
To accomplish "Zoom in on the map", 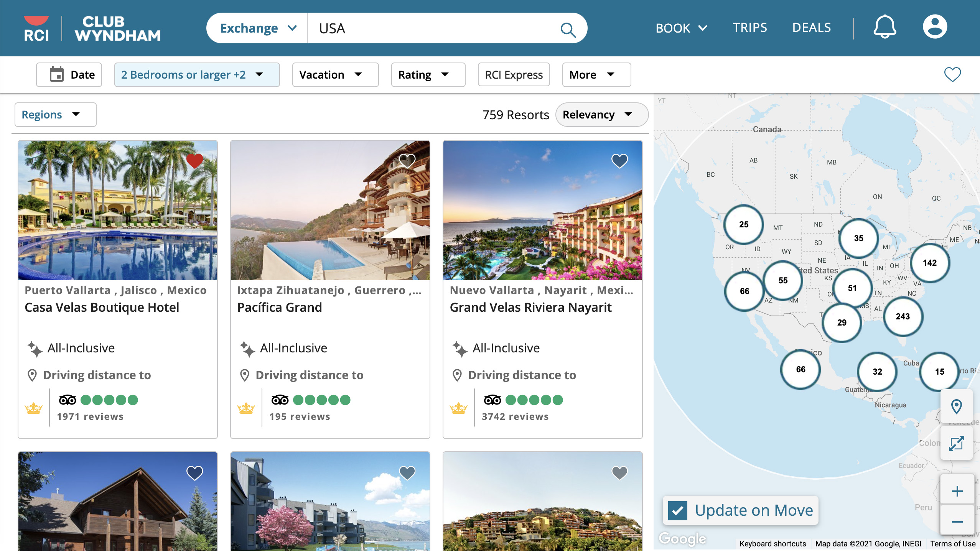I will tap(957, 491).
